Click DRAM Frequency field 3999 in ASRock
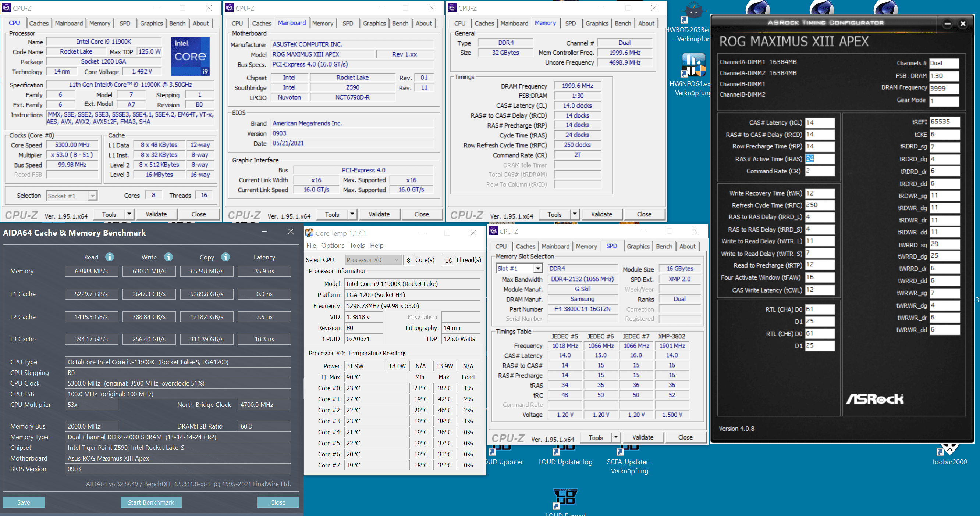Viewport: 980px width, 516px height. (944, 89)
